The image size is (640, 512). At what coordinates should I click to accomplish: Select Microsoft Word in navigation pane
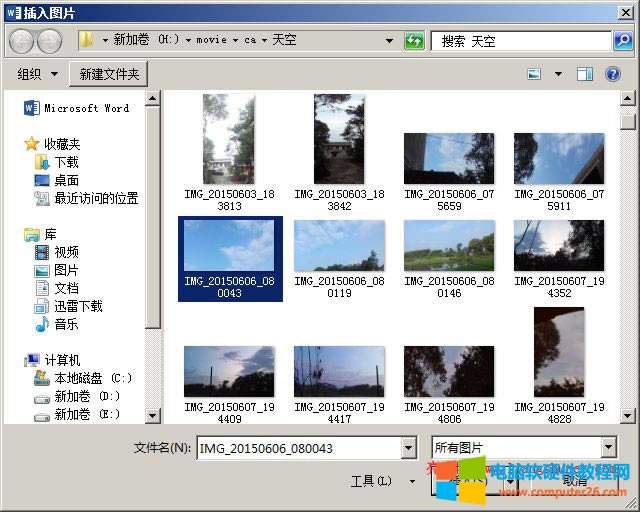point(85,108)
